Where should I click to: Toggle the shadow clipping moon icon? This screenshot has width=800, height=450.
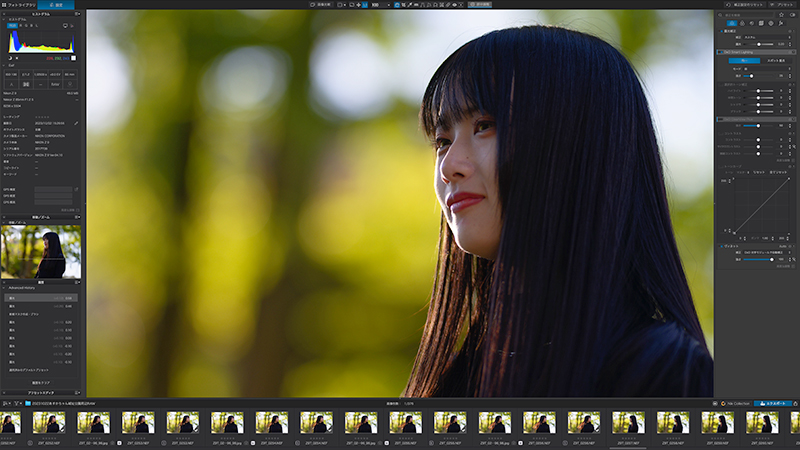point(10,58)
